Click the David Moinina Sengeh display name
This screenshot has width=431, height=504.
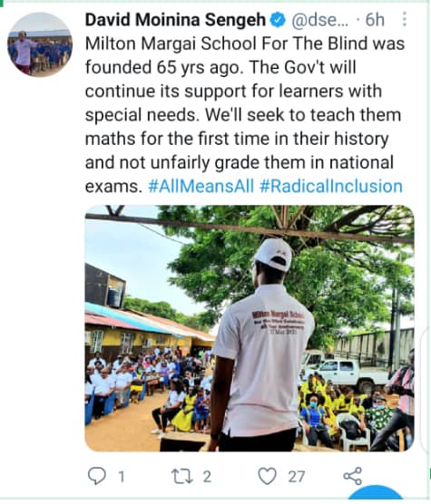point(176,20)
